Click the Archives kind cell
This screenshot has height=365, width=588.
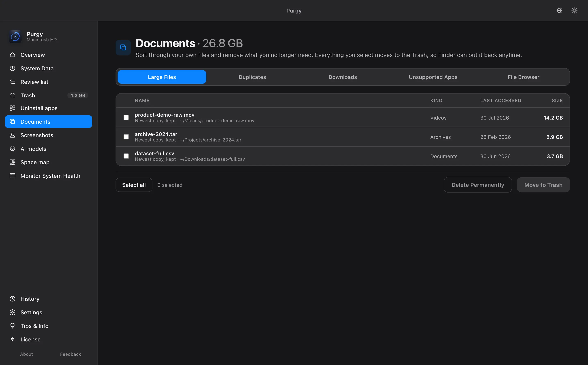coord(440,137)
